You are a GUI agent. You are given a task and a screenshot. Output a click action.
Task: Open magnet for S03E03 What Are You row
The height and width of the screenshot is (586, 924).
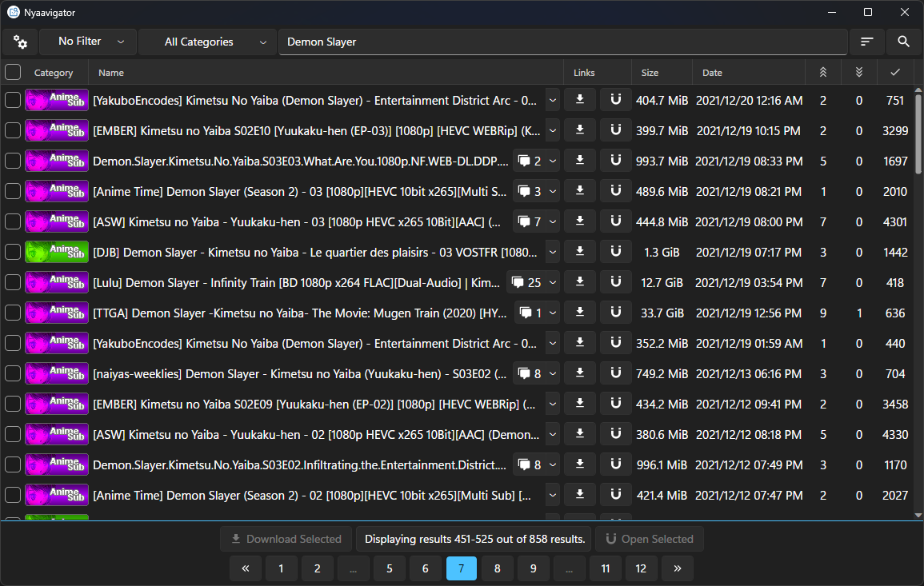tap(615, 161)
